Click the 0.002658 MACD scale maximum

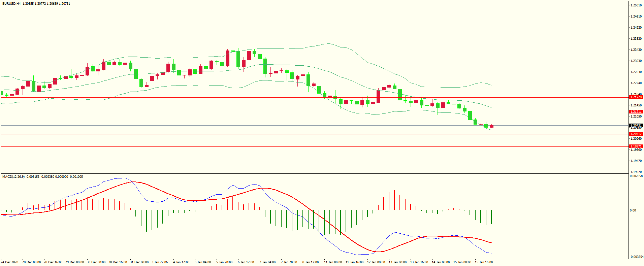point(636,176)
